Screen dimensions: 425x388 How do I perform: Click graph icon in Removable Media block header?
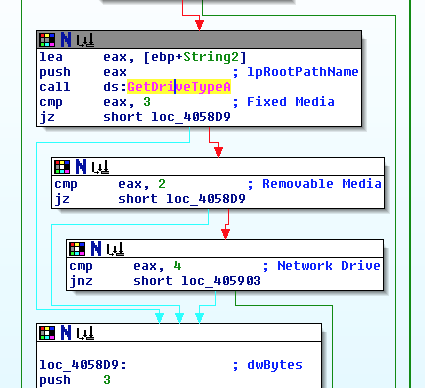coord(100,167)
